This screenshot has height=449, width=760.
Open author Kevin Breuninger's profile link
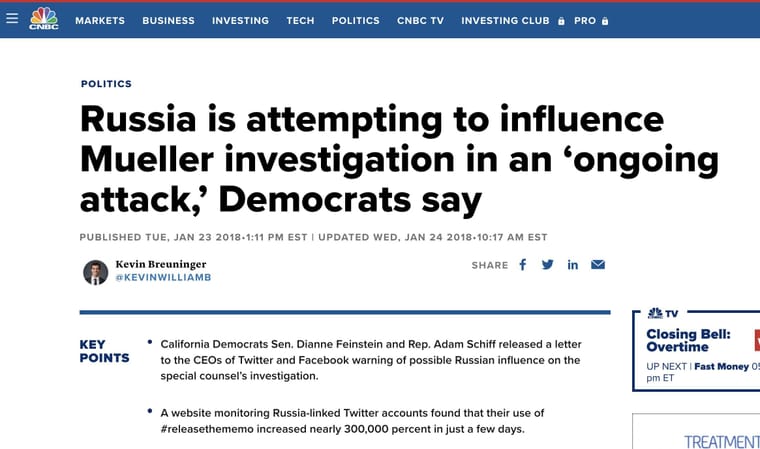point(161,264)
